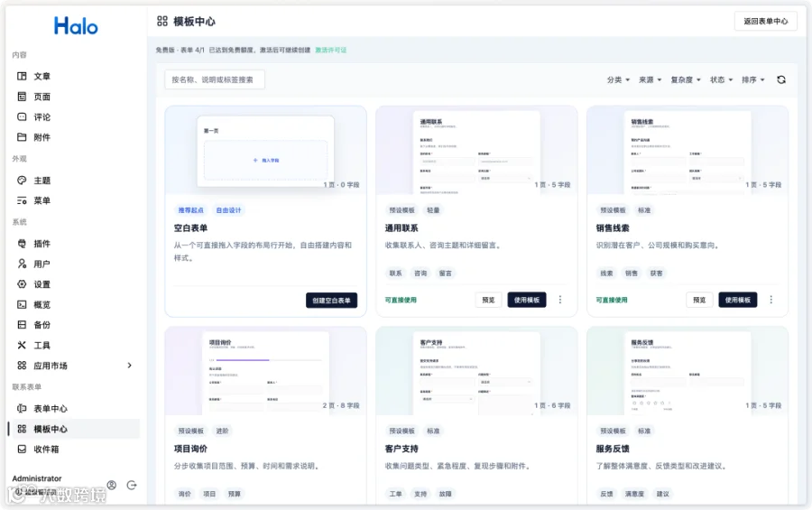Click the 满意度 tag on 服务反馈
Screen dimensions: 812x510
pos(634,494)
